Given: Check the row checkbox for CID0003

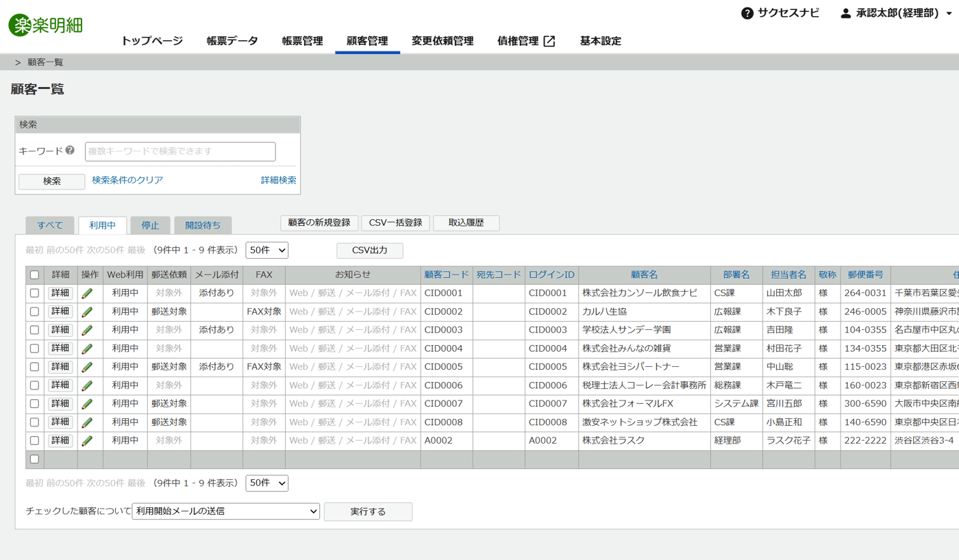Looking at the screenshot, I should [34, 330].
